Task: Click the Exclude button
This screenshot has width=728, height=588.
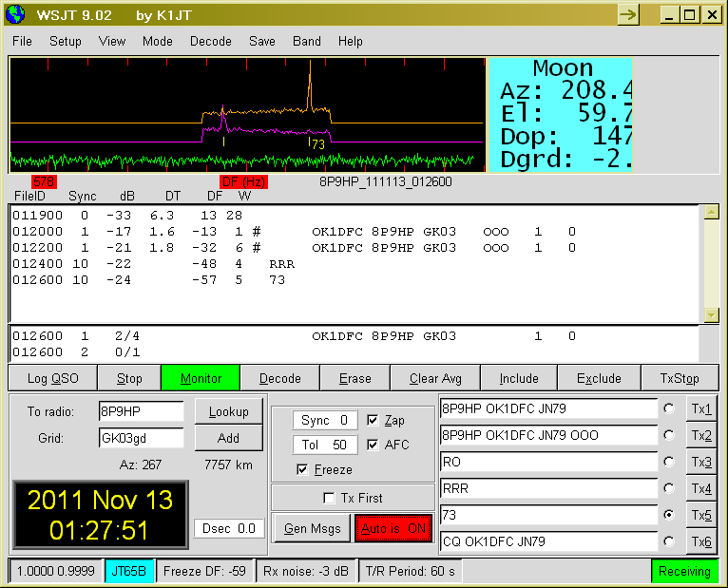Action: tap(599, 378)
